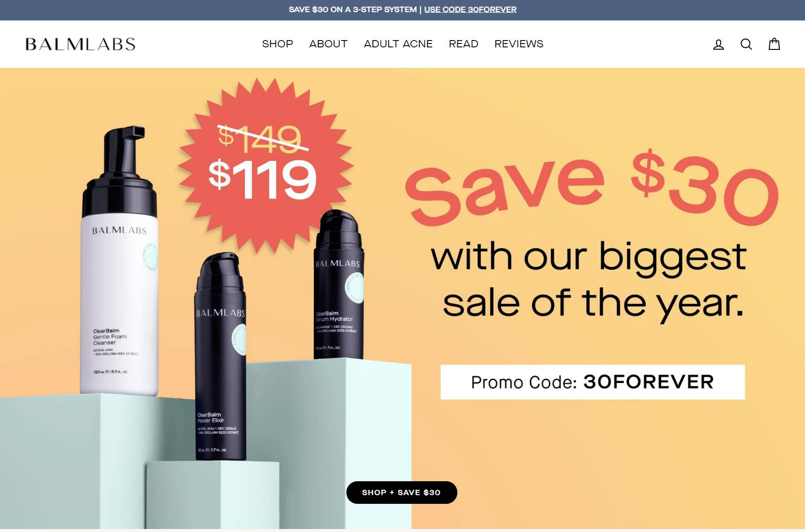This screenshot has width=805, height=532.
Task: Go home via BALMLABS header logo
Action: coord(80,44)
